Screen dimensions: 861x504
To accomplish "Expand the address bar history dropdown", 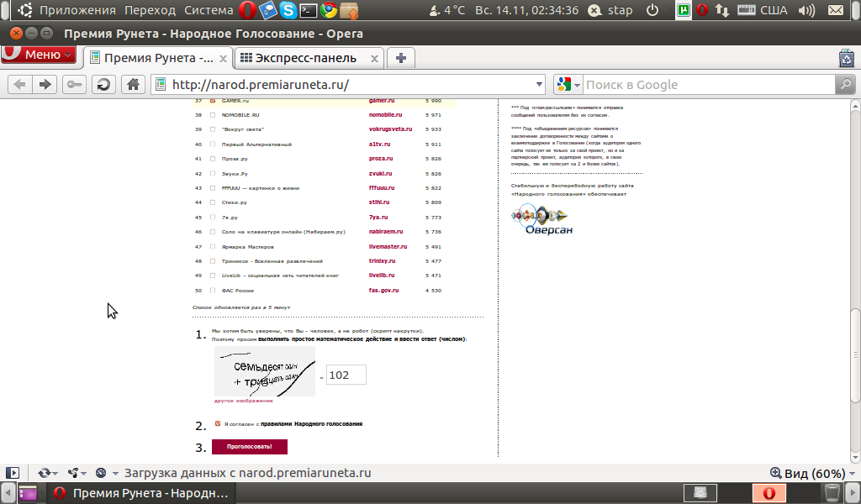I will 539,85.
